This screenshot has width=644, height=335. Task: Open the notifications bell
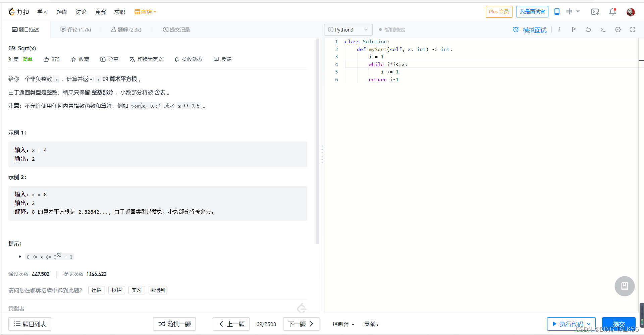(612, 12)
